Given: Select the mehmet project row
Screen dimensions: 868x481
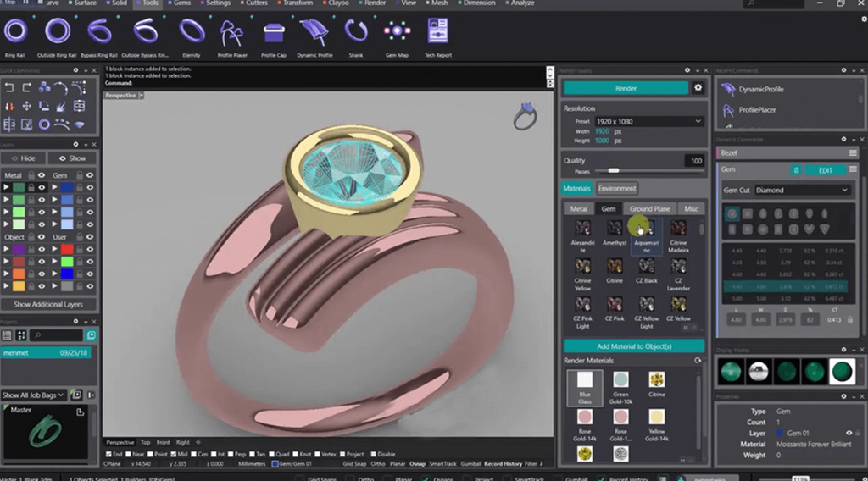Looking at the screenshot, I should point(46,353).
